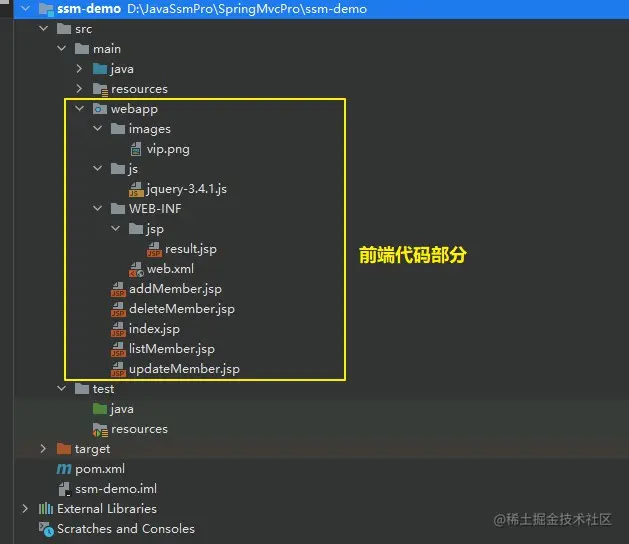Collapse the test folder chevron
The image size is (629, 544).
(x=61, y=388)
